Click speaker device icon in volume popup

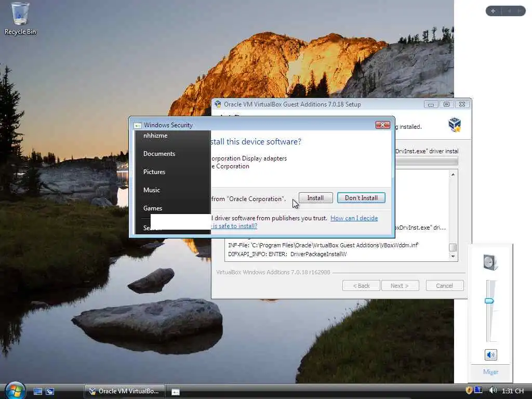click(490, 262)
